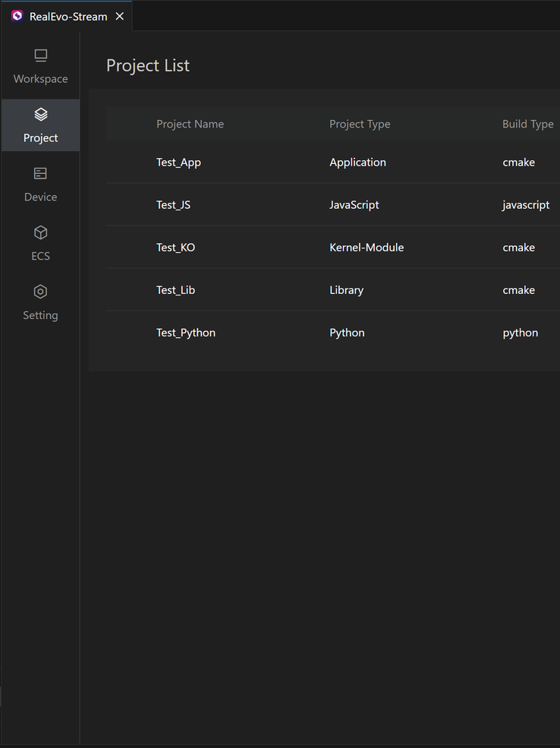Select the Test_App project name
The width and height of the screenshot is (560, 748).
179,163
